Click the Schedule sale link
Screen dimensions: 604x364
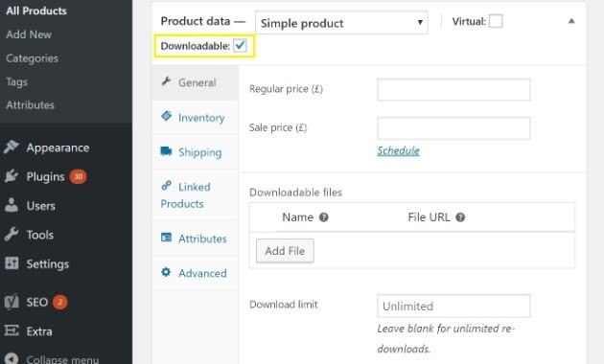398,150
